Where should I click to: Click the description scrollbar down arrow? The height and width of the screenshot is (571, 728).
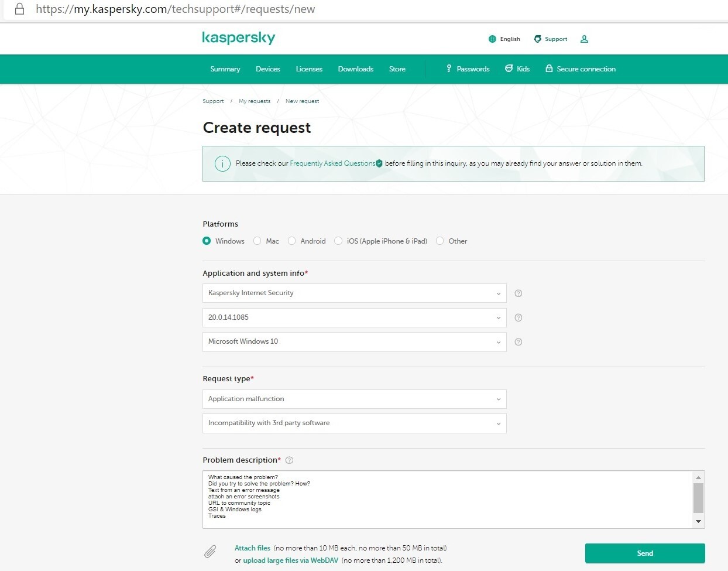point(698,521)
